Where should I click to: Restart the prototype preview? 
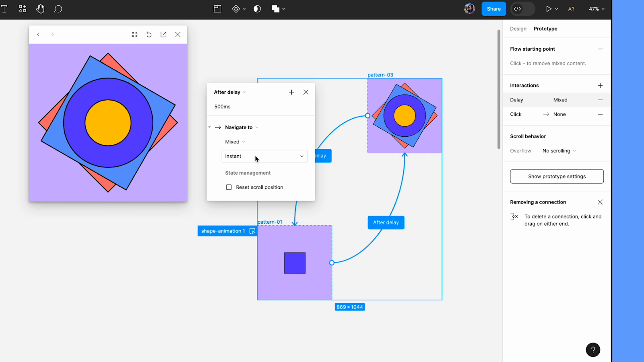(149, 35)
